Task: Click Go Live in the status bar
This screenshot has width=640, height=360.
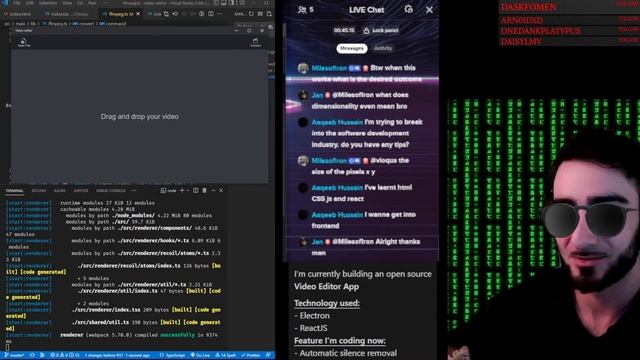Action: 200,356
